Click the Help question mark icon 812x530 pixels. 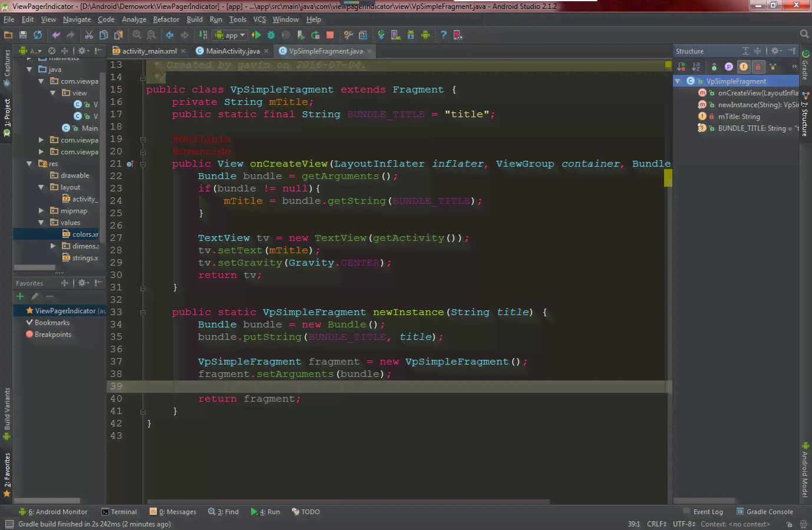tap(444, 35)
